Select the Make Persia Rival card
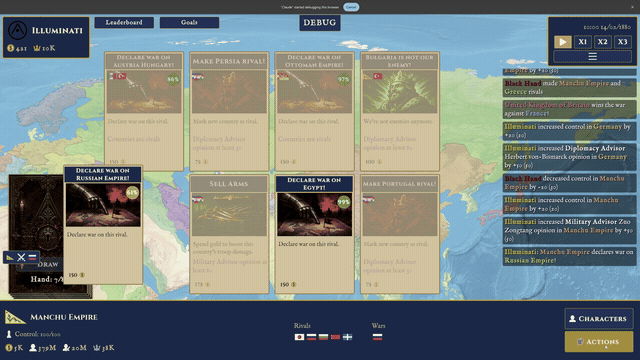Image resolution: width=640 pixels, height=360 pixels. (229, 111)
